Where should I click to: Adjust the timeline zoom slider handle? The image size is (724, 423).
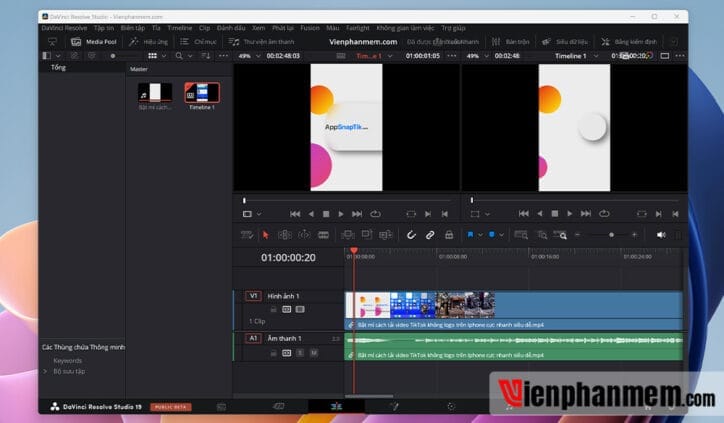click(611, 235)
